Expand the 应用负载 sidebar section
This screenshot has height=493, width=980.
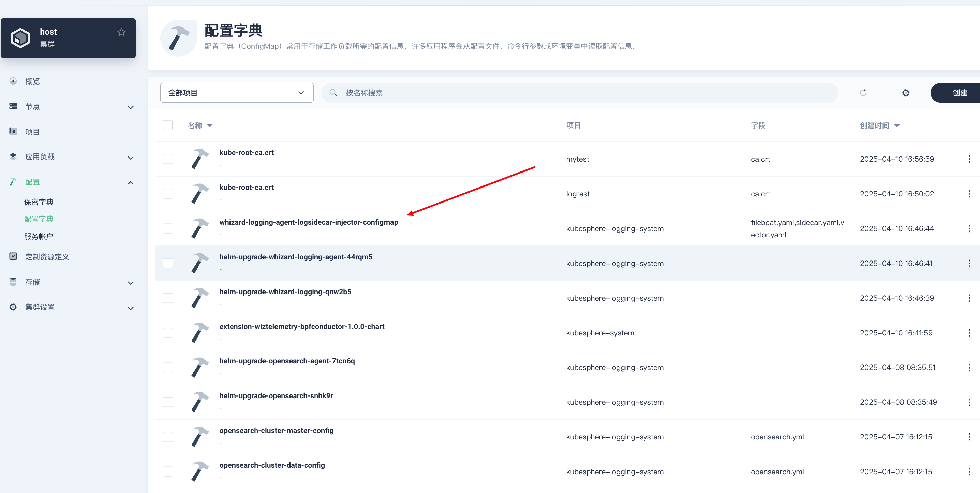click(131, 158)
